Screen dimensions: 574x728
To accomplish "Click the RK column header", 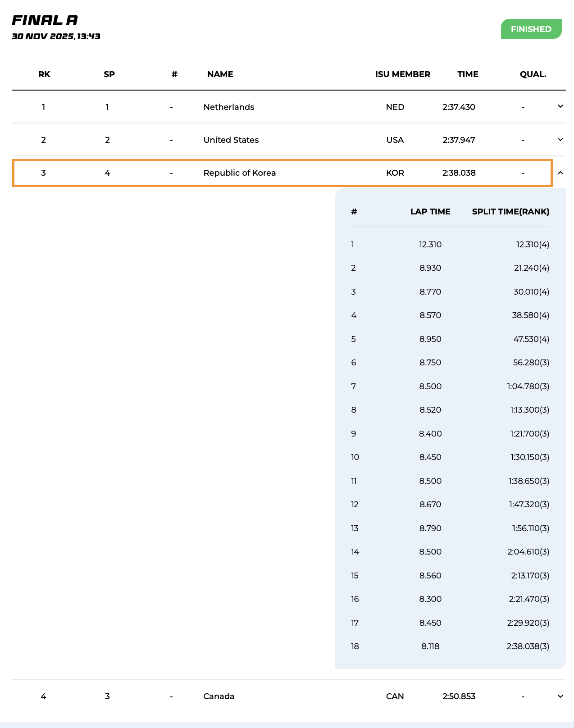I will click(x=44, y=74).
